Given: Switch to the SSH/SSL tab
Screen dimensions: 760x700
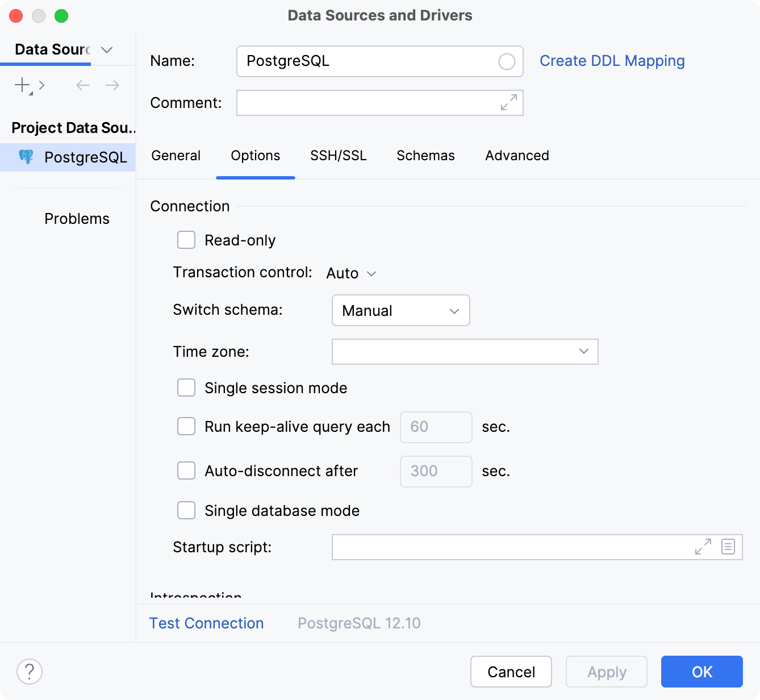Looking at the screenshot, I should [x=339, y=155].
